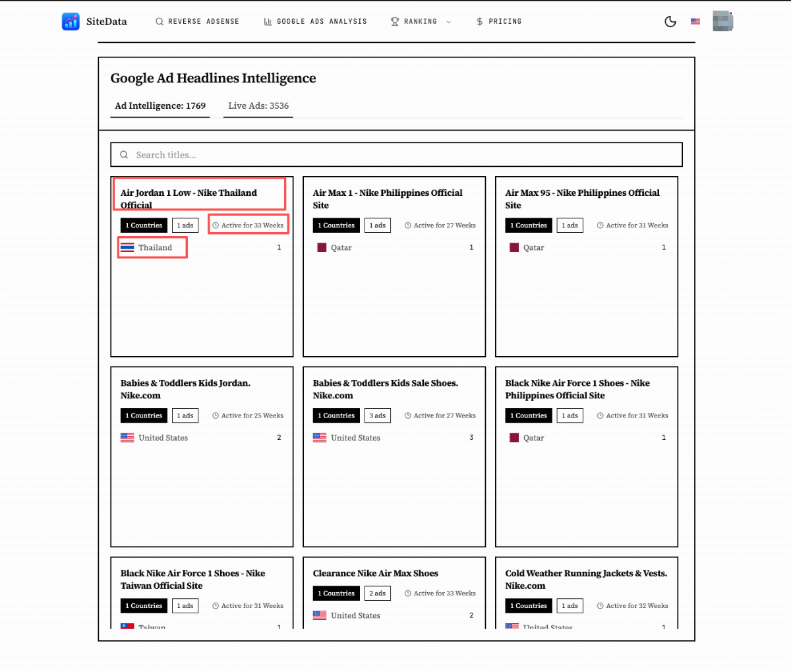Click Qatar flag in Black Air Force Philippines card
The width and height of the screenshot is (791, 672).
point(514,438)
